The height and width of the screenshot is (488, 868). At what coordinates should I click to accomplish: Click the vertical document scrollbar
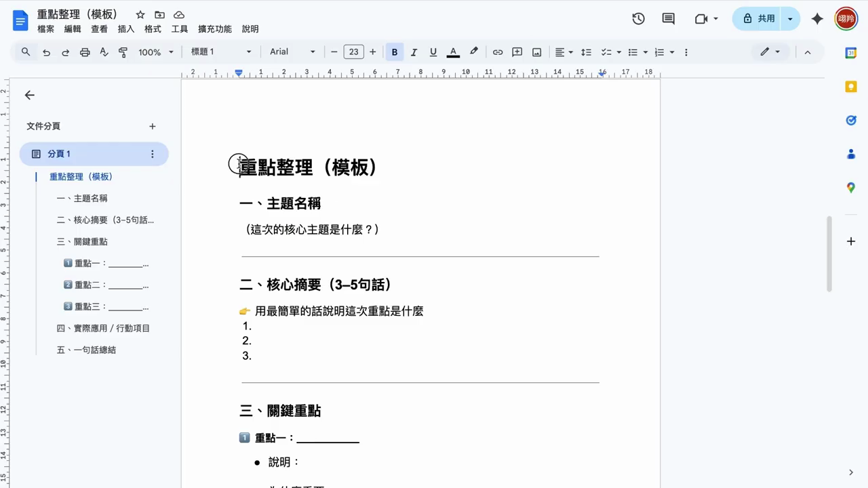point(829,254)
